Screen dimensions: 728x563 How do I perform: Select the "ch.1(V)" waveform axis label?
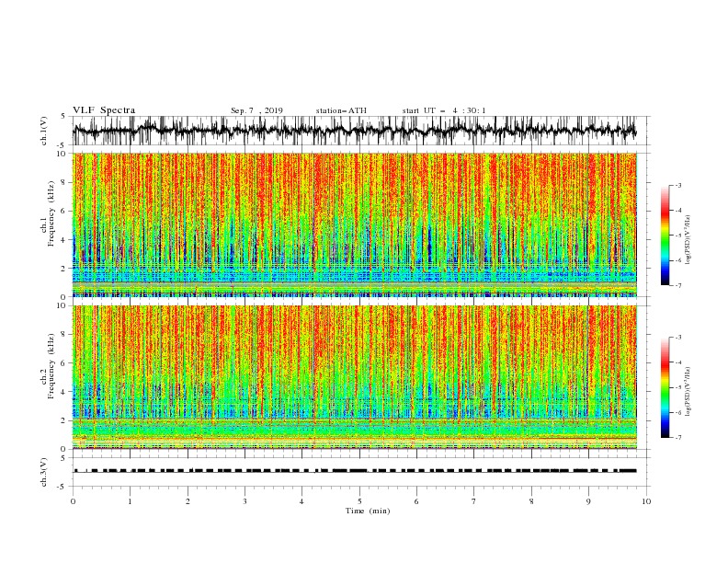coord(44,131)
